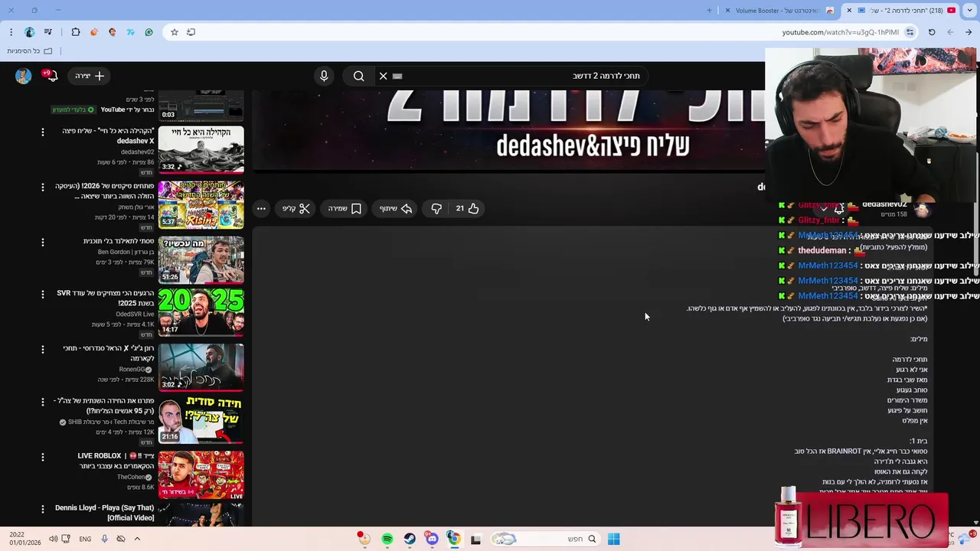Open the video's more actions ellipsis

[261, 208]
